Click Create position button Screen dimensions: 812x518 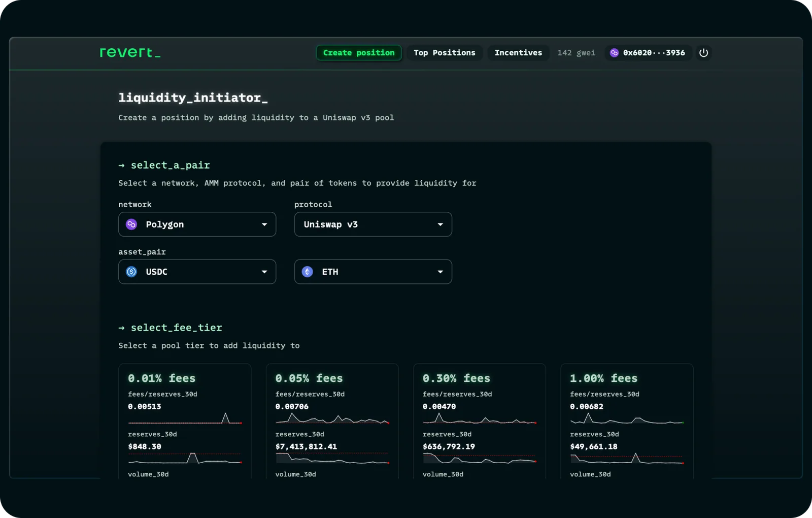(x=359, y=53)
